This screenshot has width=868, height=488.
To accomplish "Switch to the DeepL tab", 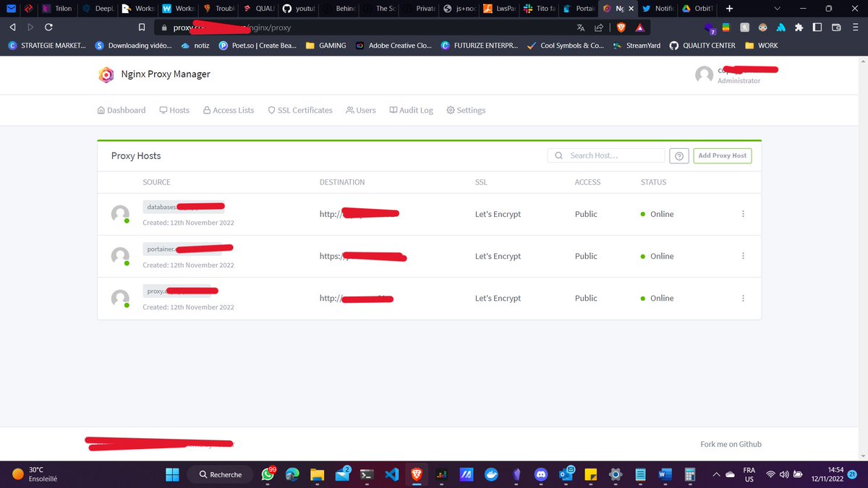I will 96,9.
